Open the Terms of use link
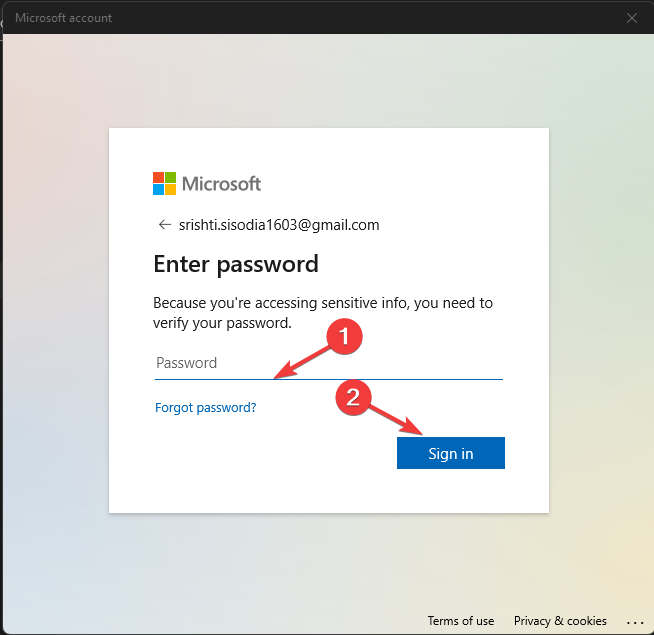Screen dimensions: 654x635 coord(460,621)
